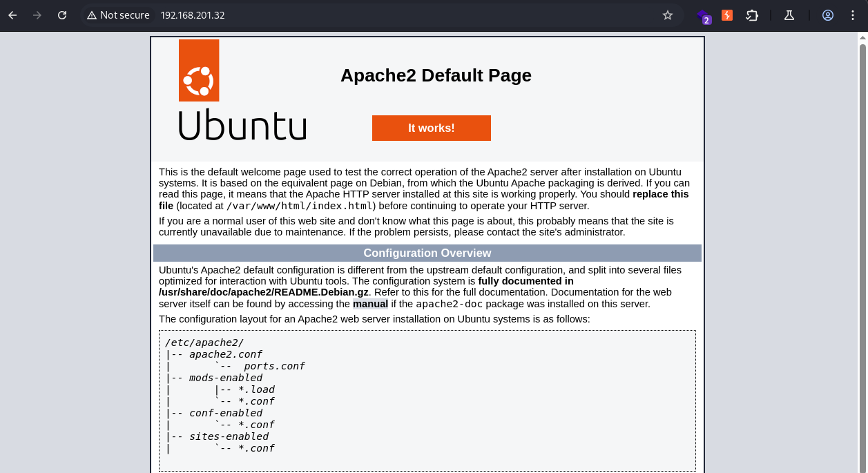
Task: Open the browser profile avatar
Action: 828,15
